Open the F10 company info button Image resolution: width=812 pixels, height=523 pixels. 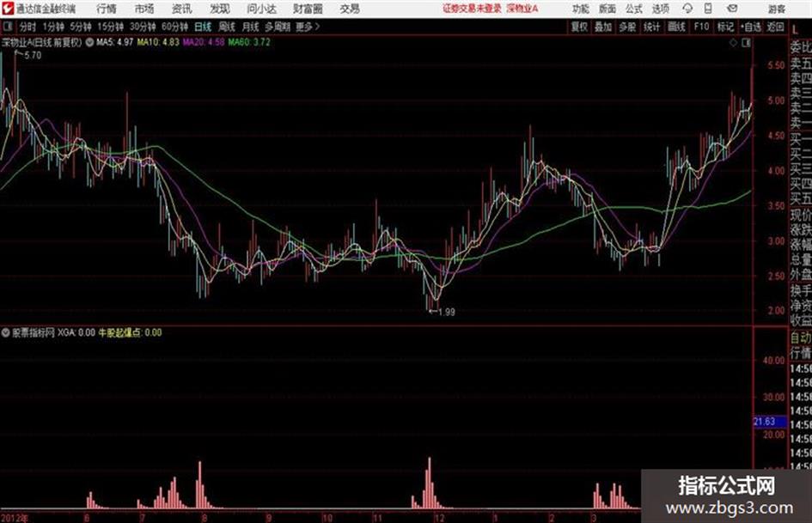pos(701,27)
